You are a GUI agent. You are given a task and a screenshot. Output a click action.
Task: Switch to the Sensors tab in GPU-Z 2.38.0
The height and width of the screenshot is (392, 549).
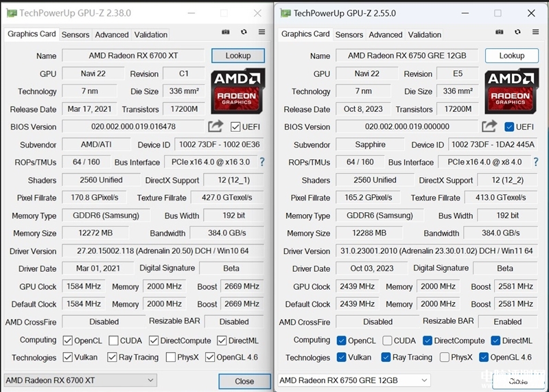pyautogui.click(x=75, y=34)
